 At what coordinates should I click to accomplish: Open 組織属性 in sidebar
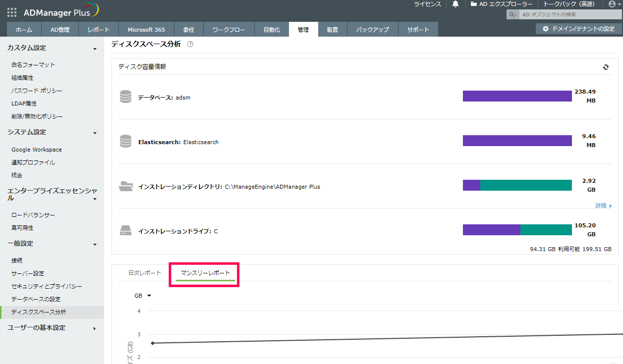tap(22, 78)
